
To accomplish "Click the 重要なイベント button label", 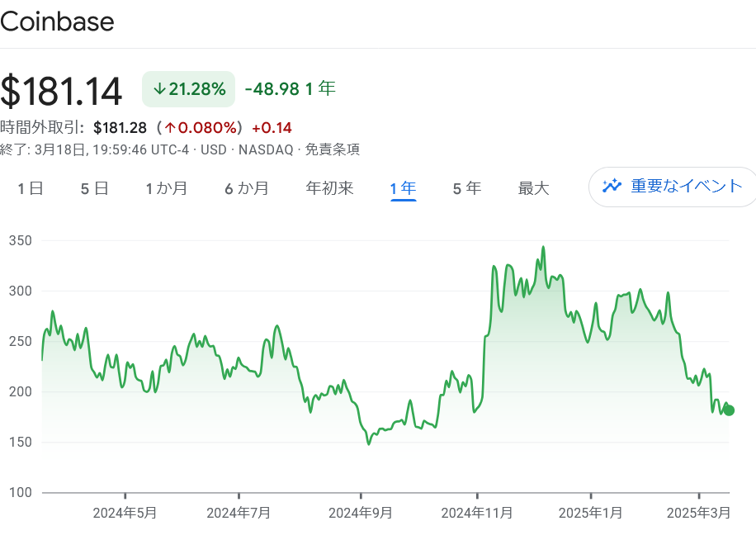I will [687, 186].
